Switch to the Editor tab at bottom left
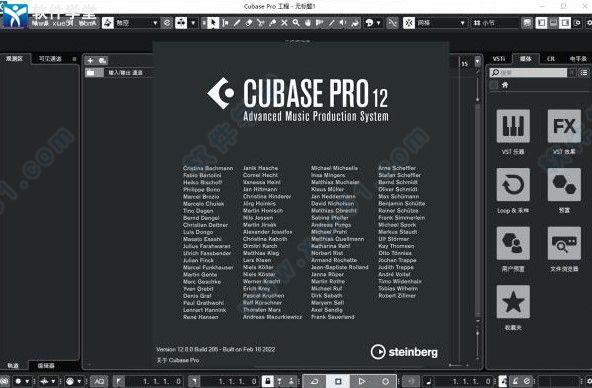 tap(46, 366)
